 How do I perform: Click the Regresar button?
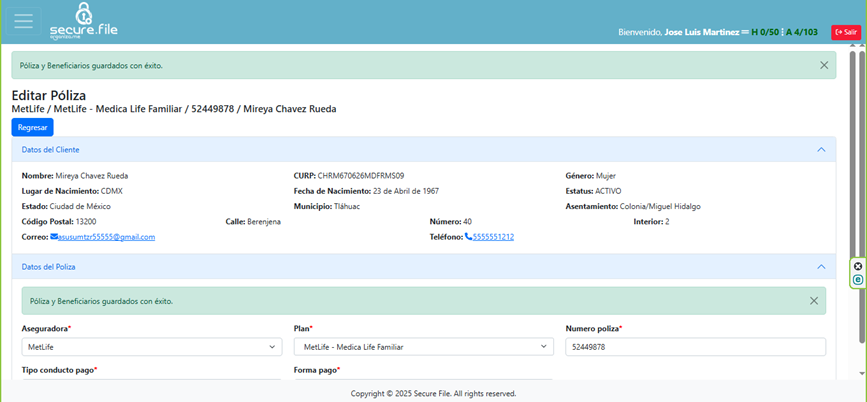pos(32,127)
